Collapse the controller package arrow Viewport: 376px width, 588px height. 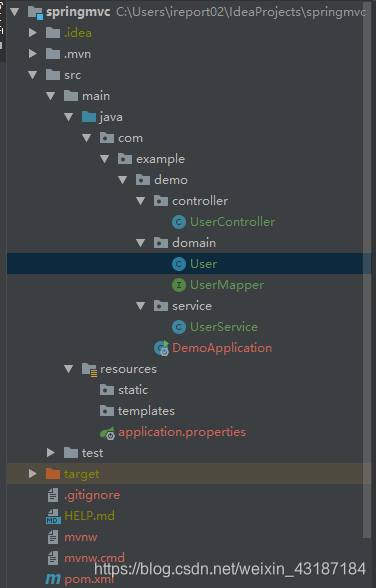pyautogui.click(x=141, y=201)
